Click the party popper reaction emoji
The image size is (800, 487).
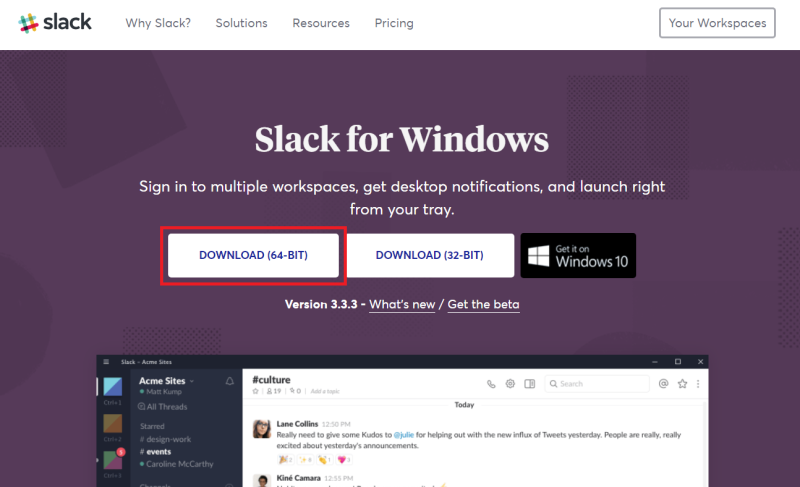tap(285, 459)
